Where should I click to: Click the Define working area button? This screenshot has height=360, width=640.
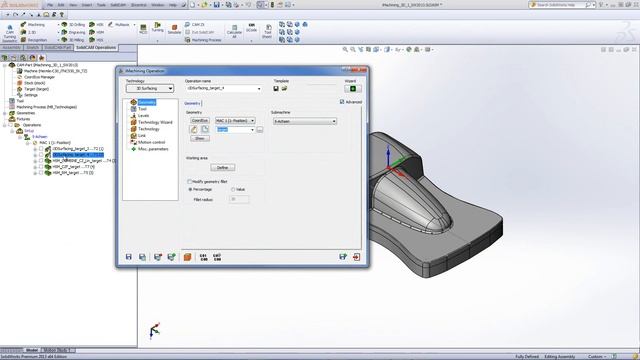[222, 167]
